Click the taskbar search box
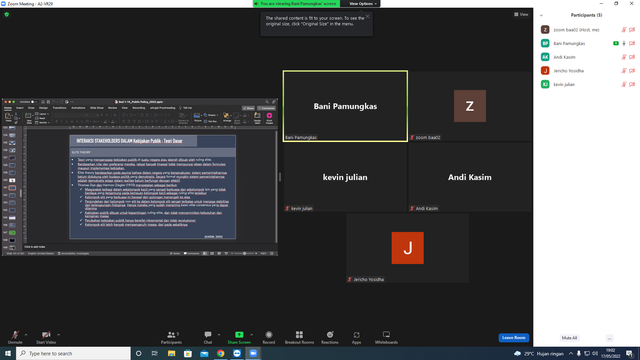 [73, 353]
